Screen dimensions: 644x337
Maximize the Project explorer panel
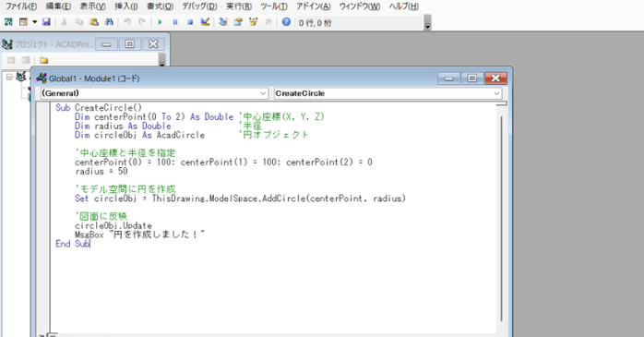click(x=130, y=44)
